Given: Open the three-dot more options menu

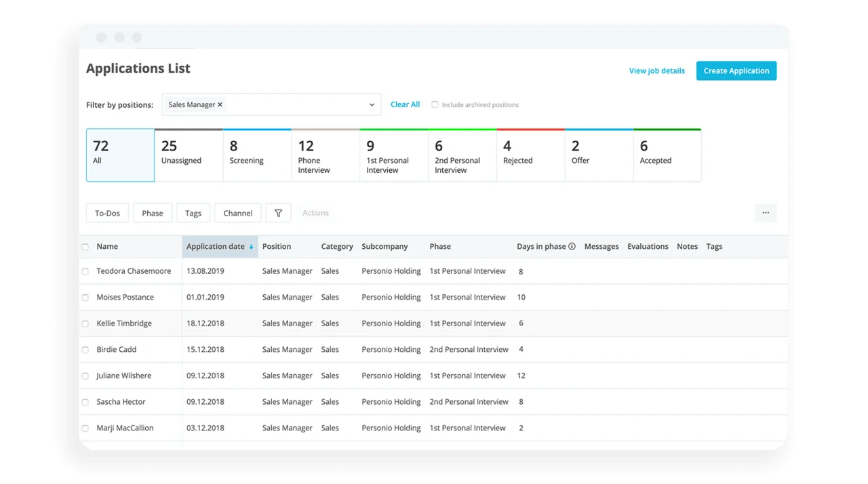Looking at the screenshot, I should click(x=766, y=213).
